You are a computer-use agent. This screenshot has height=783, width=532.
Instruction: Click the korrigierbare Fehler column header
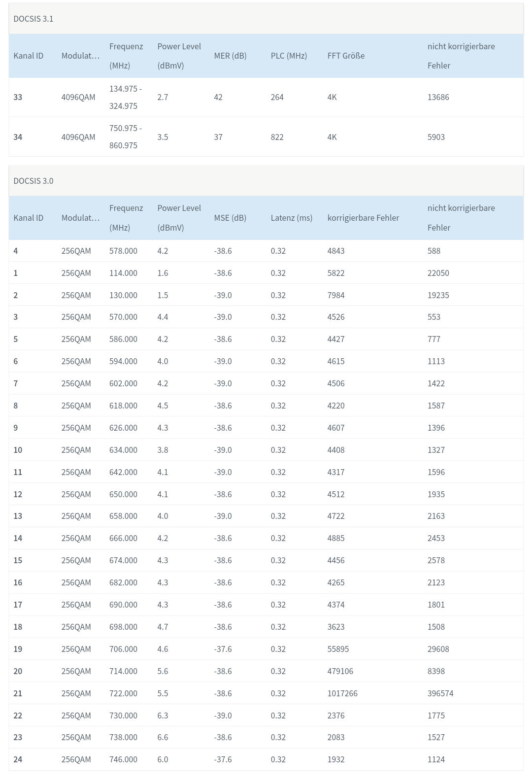[363, 218]
